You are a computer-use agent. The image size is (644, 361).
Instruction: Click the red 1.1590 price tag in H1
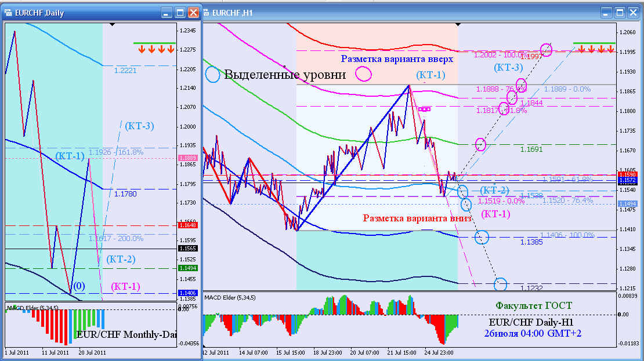point(628,175)
